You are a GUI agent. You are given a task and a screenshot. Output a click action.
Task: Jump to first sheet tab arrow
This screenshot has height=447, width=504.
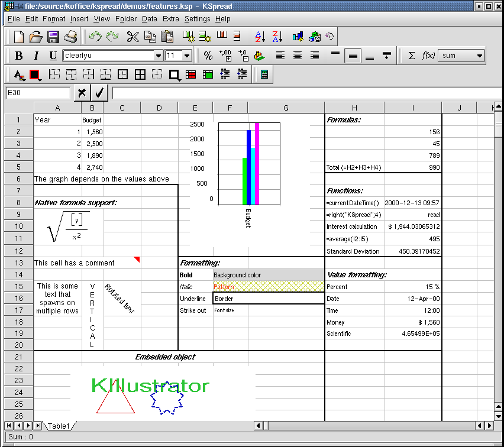pyautogui.click(x=9, y=426)
